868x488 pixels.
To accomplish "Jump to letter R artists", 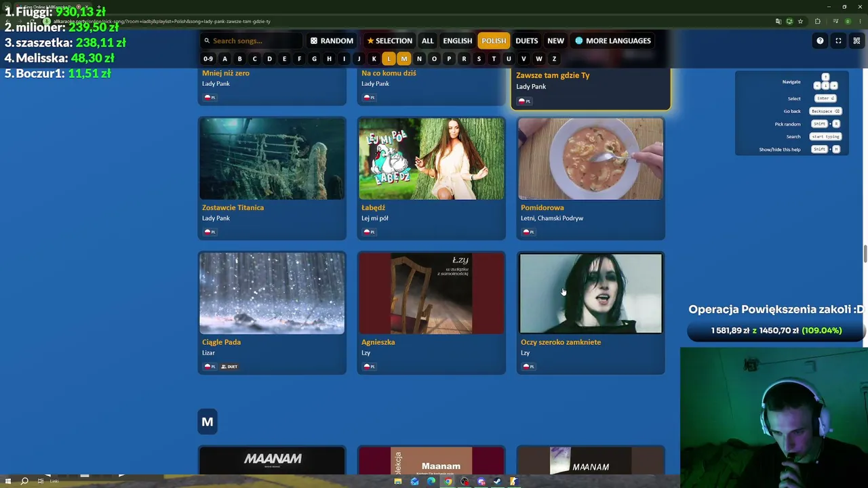I will click(x=464, y=59).
